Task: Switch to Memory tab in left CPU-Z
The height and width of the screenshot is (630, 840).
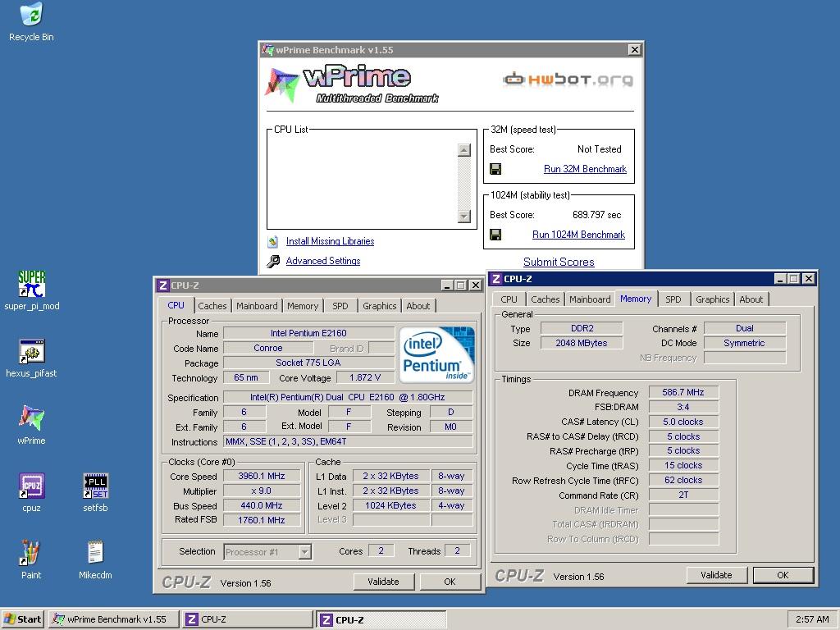Action: (x=303, y=306)
